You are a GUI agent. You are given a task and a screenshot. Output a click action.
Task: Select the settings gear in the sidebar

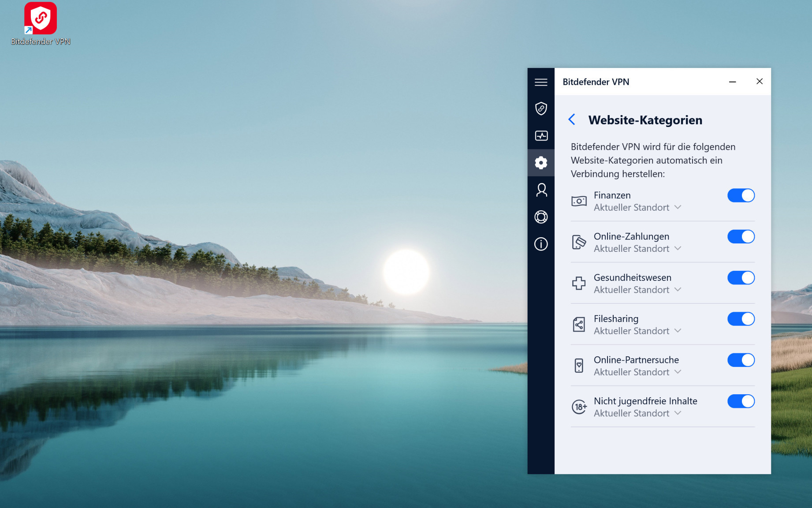(541, 163)
